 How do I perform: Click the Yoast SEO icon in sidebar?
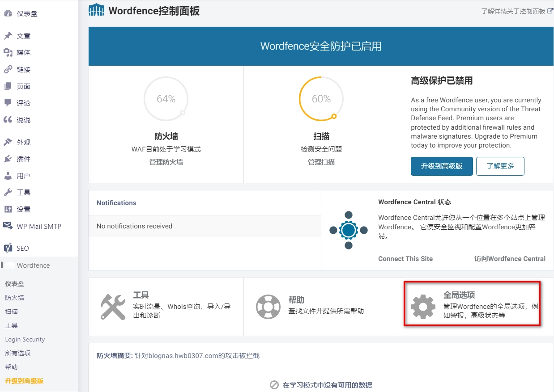[x=8, y=248]
